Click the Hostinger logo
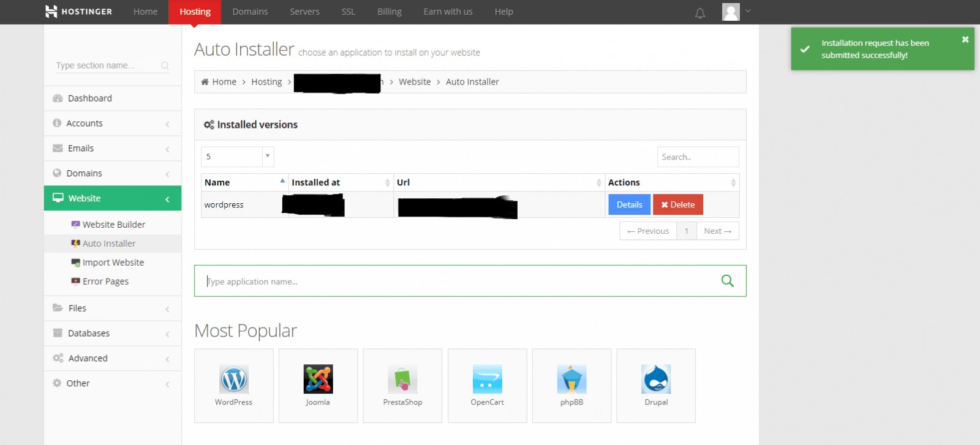 coord(79,12)
